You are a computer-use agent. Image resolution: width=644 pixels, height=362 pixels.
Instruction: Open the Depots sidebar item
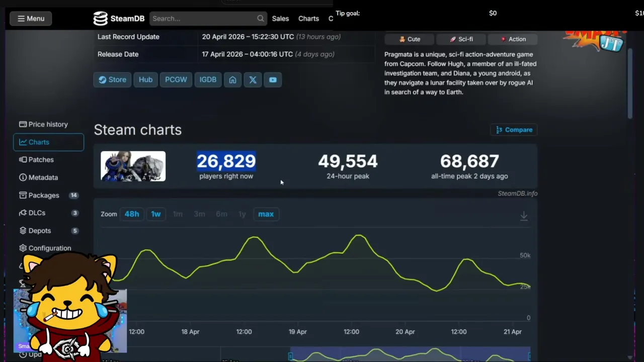(48, 231)
